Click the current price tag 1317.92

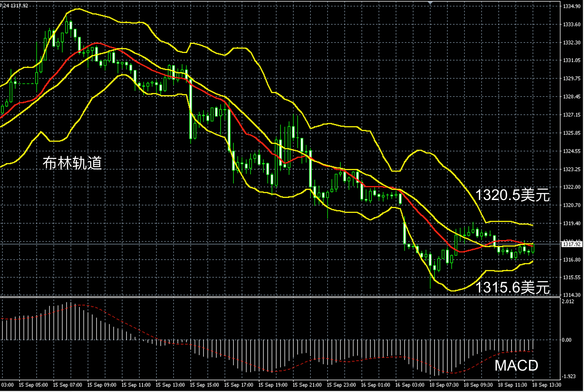(x=572, y=244)
